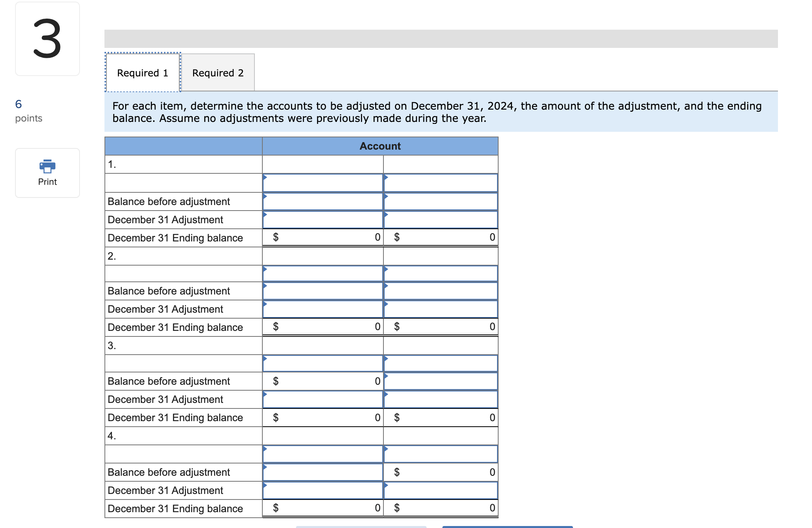The width and height of the screenshot is (812, 528).
Task: Click item 1 left Balance before adjustment field
Action: click(323, 201)
